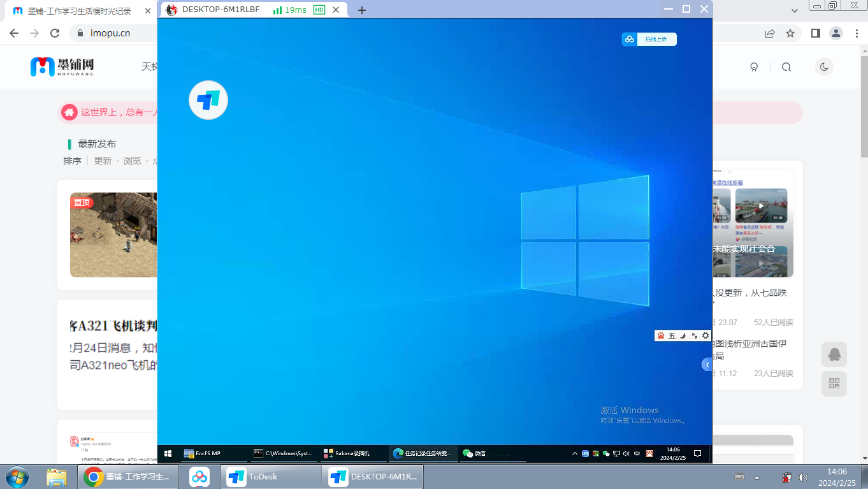Open the remote clock showing 14:06

point(672,453)
